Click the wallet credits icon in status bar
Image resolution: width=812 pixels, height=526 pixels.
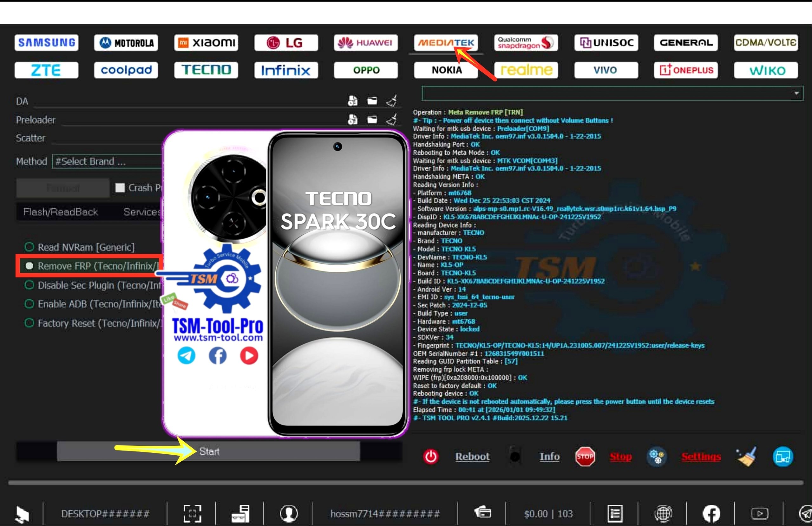tap(482, 513)
